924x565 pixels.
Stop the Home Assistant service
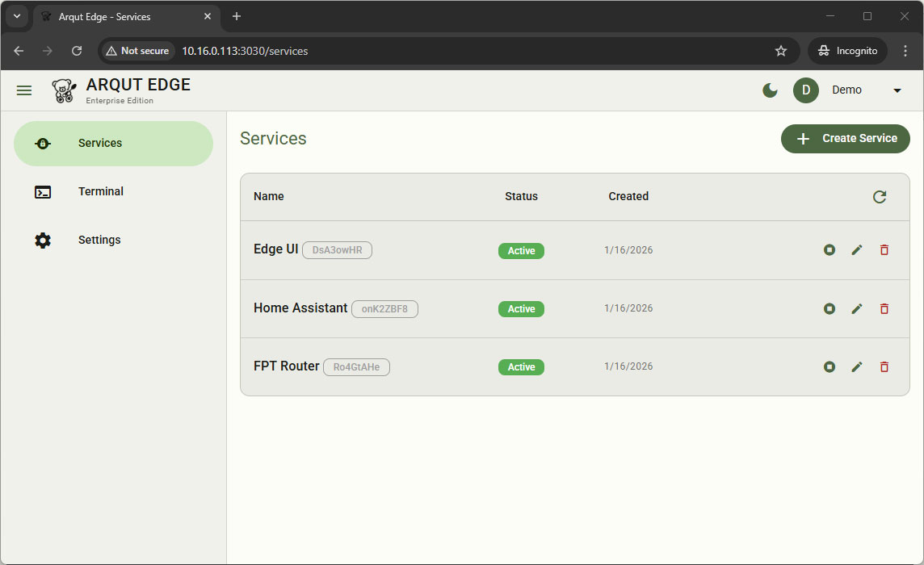coord(829,308)
